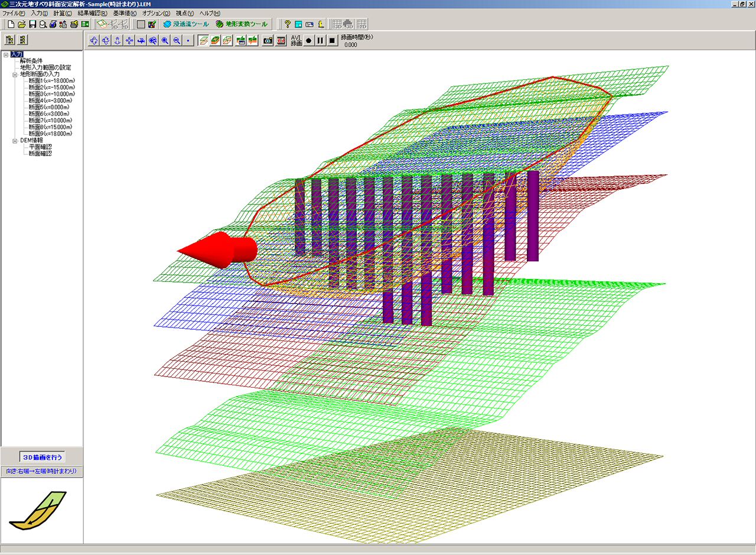The image size is (756, 555).
Task: Click the four-way pan arrows icon
Action: point(129,40)
